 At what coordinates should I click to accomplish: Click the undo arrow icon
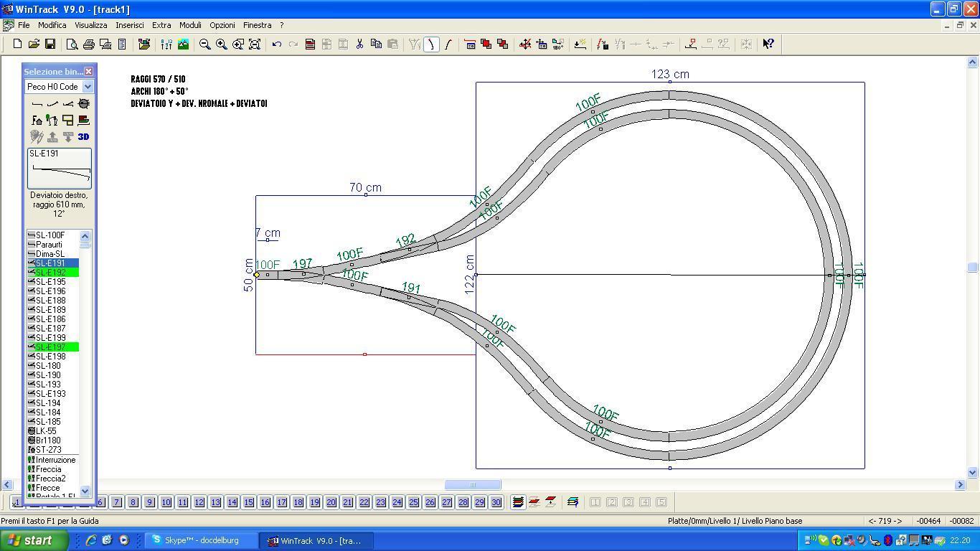276,44
